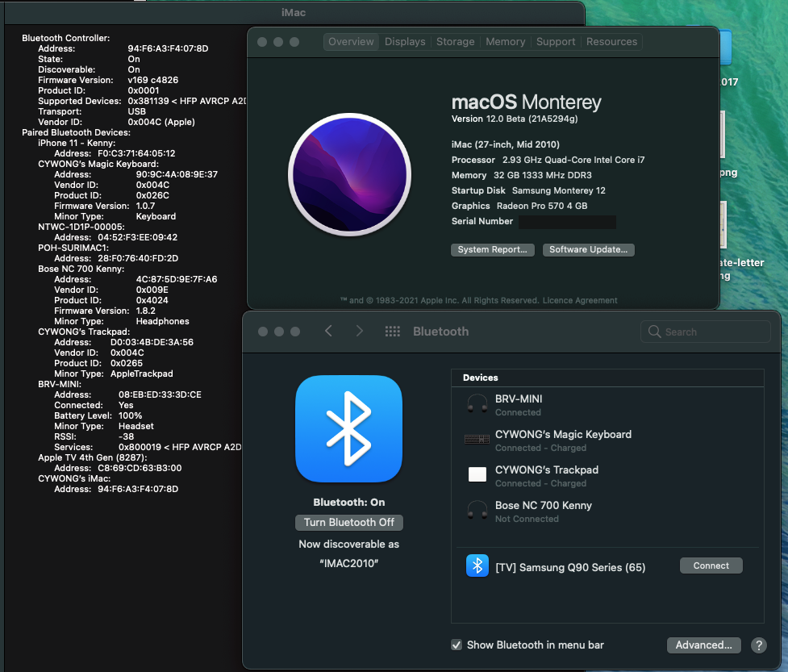Image resolution: width=788 pixels, height=672 pixels.
Task: Toggle Show Bluetooth in menu bar
Action: (x=457, y=645)
